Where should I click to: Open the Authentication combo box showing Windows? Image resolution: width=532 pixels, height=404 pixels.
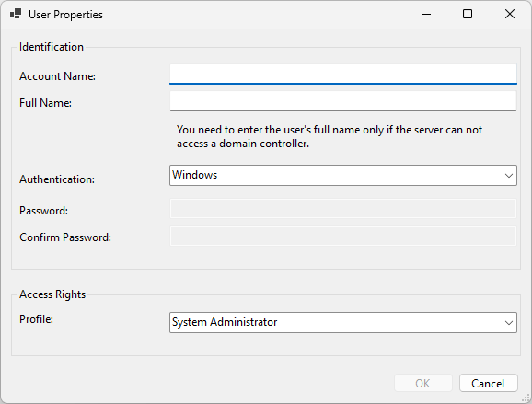[343, 175]
